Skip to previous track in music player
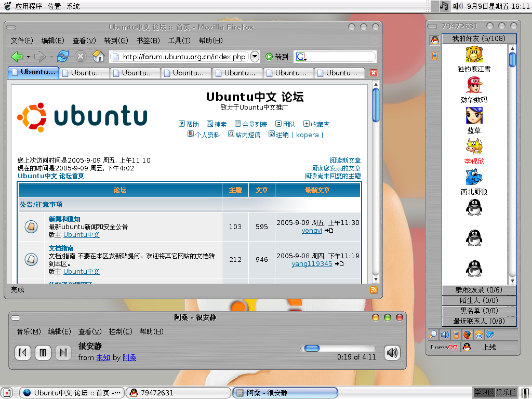This screenshot has height=399, width=532. (23, 353)
